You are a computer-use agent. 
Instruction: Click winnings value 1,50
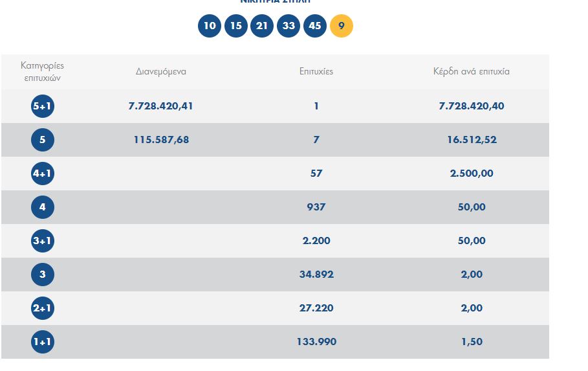coord(472,342)
